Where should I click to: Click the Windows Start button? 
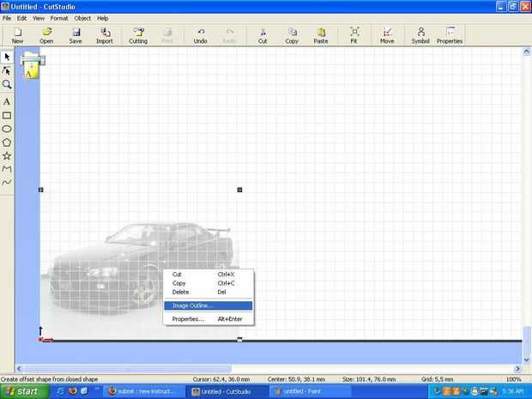(x=24, y=391)
